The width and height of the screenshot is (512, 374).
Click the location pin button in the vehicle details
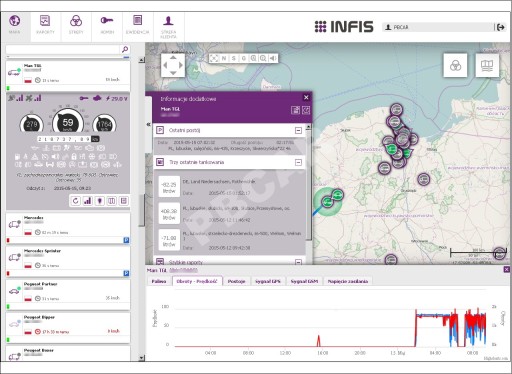click(x=100, y=201)
